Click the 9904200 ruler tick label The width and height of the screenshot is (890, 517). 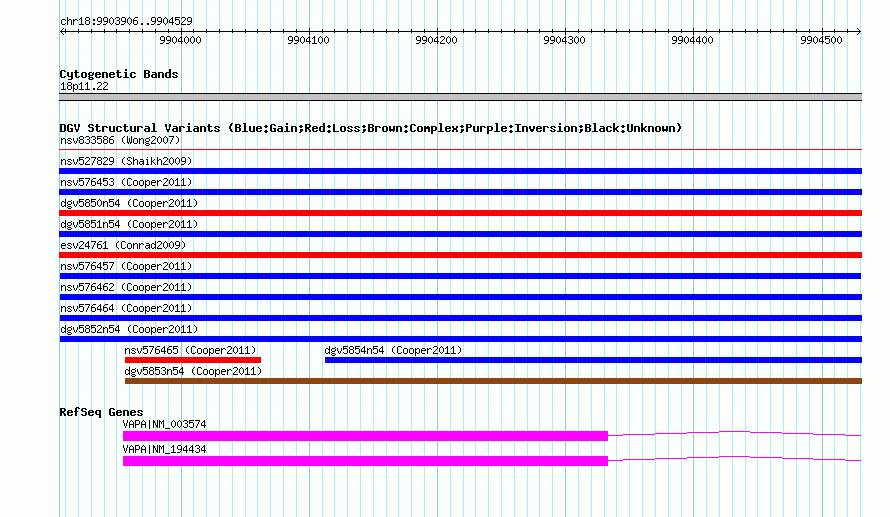point(436,40)
